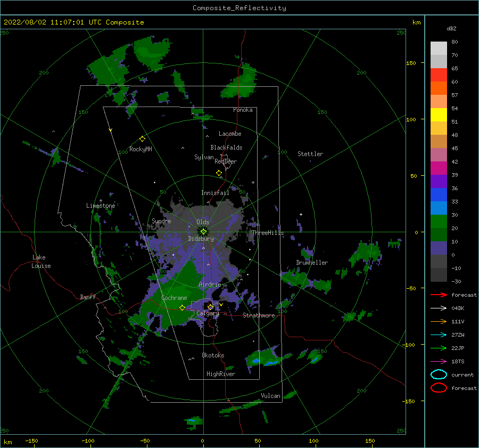The height and width of the screenshot is (448, 479).
Task: Click the km unit label at top right
Action: point(416,22)
